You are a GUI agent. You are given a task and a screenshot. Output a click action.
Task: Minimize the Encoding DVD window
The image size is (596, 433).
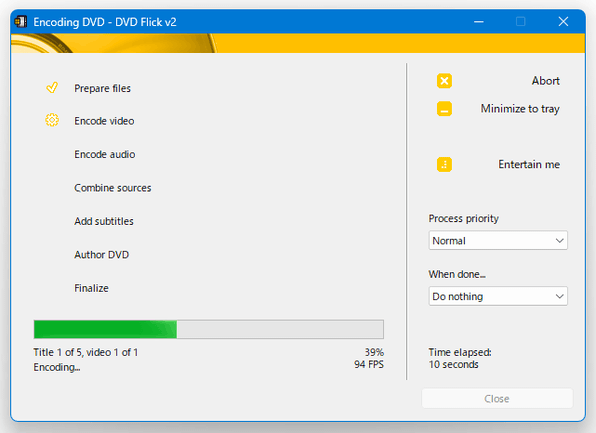479,22
